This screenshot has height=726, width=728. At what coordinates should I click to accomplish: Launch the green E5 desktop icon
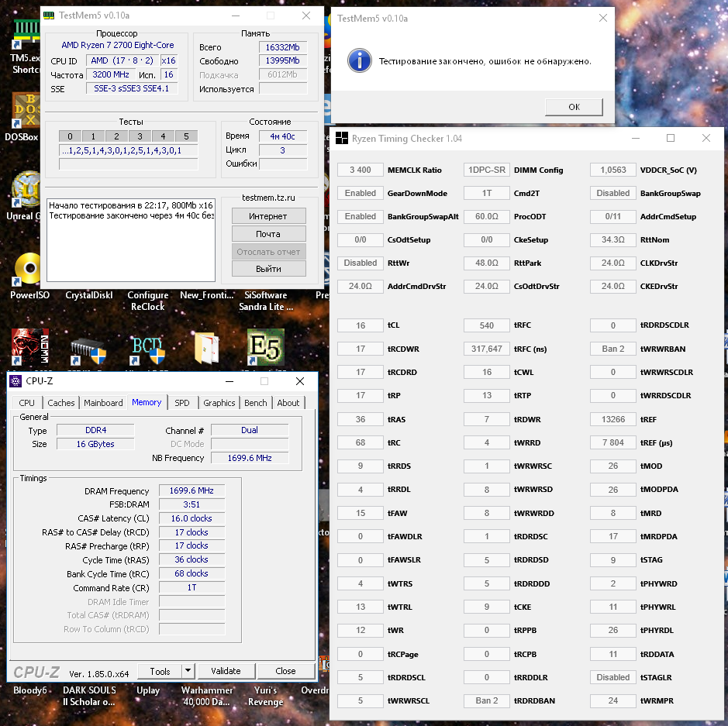(266, 346)
